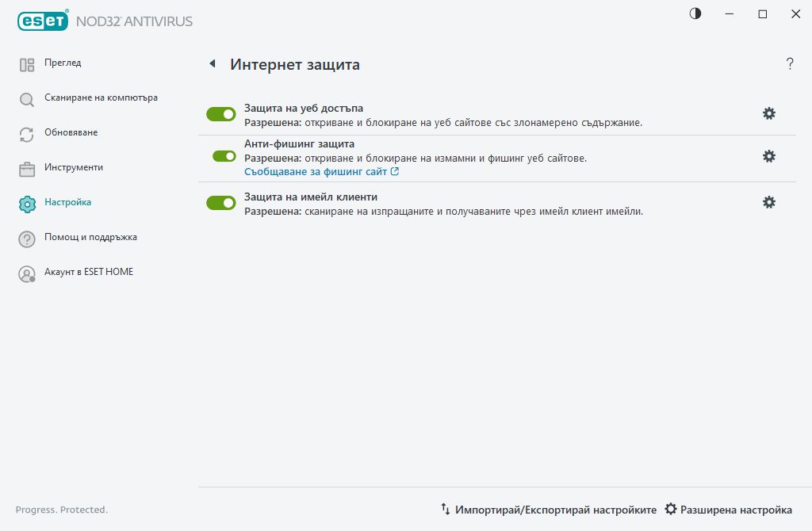Click the Анти-фишинг защита title

[x=299, y=144]
